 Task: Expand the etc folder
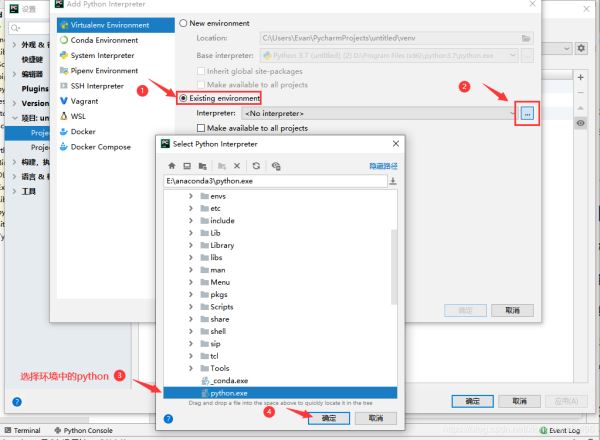191,209
